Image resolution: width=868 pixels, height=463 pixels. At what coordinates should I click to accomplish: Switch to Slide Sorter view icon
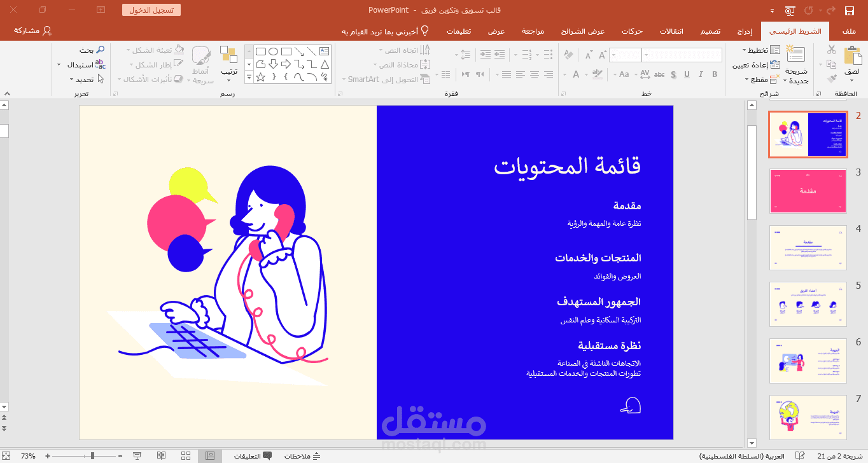click(186, 456)
